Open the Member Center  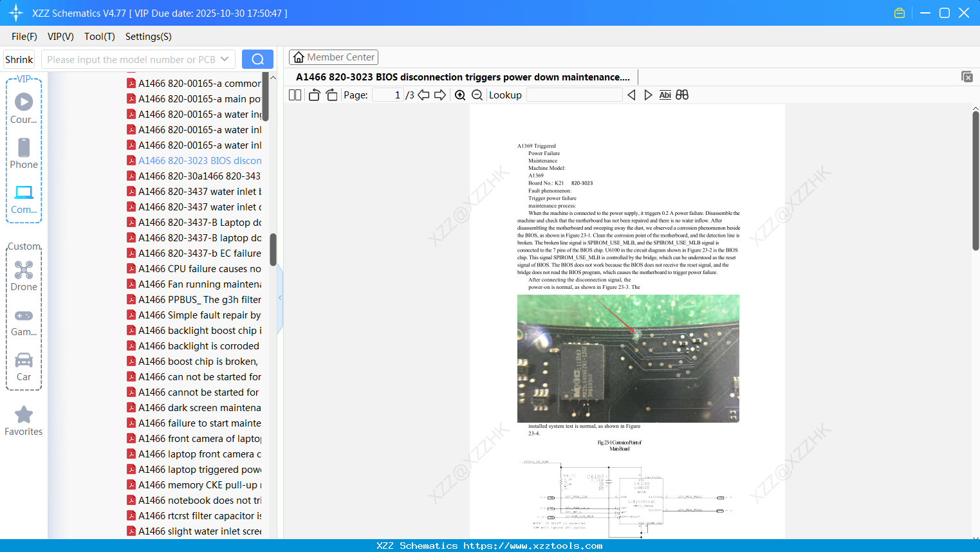coord(333,57)
